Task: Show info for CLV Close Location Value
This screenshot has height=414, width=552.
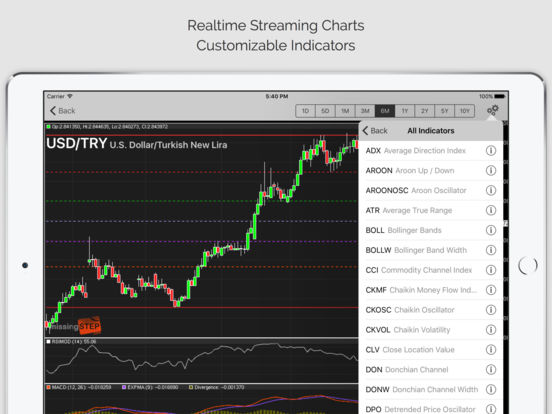Action: coord(491,350)
